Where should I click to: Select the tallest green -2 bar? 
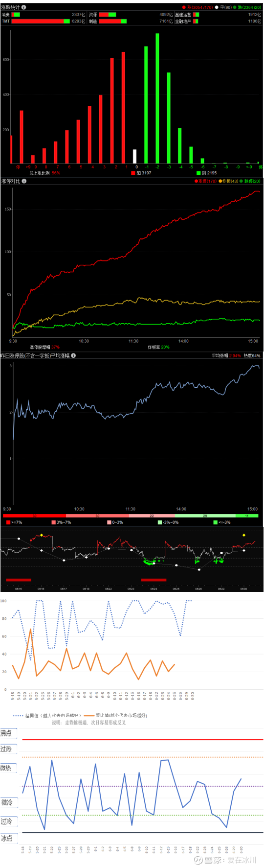(x=157, y=98)
